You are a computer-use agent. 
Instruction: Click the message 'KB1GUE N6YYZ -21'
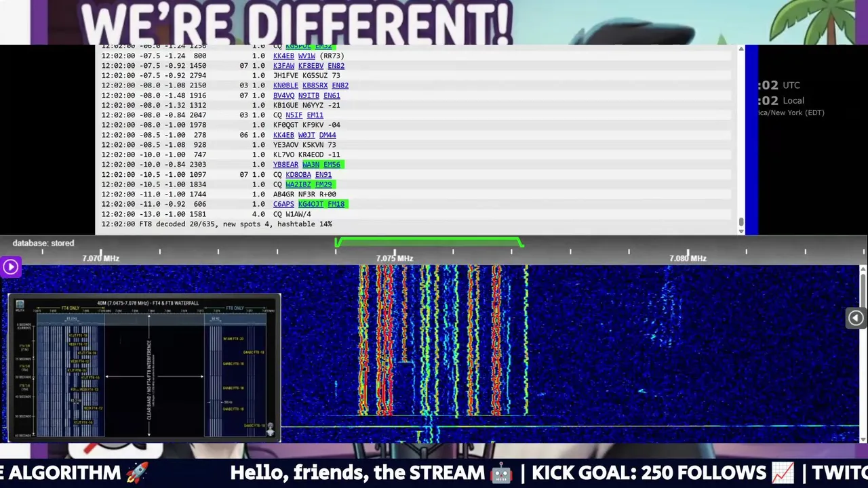[307, 105]
